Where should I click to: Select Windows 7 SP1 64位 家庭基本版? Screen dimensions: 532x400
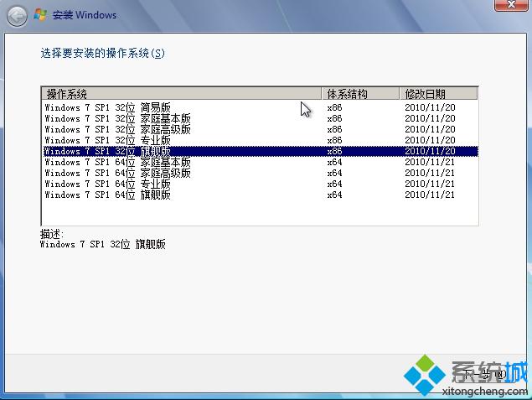pyautogui.click(x=261, y=162)
